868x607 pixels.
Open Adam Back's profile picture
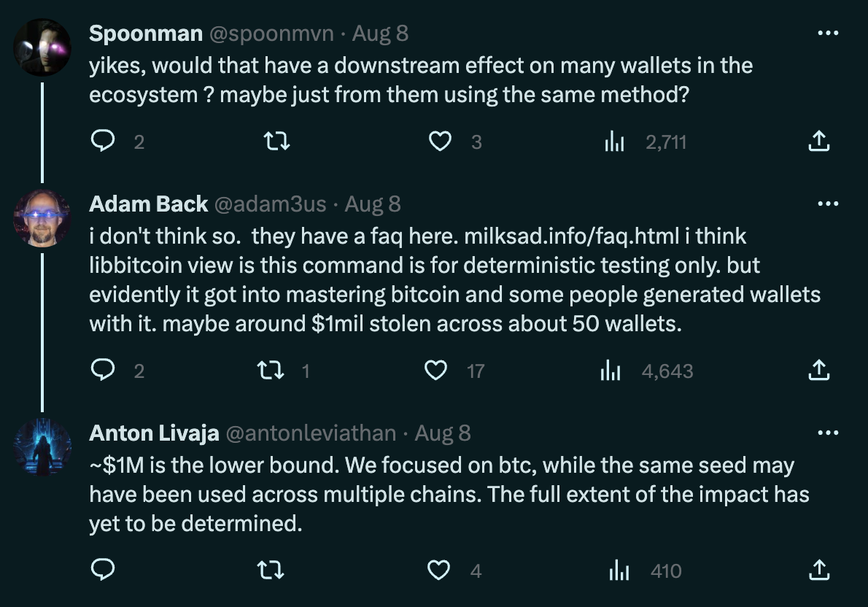[42, 219]
